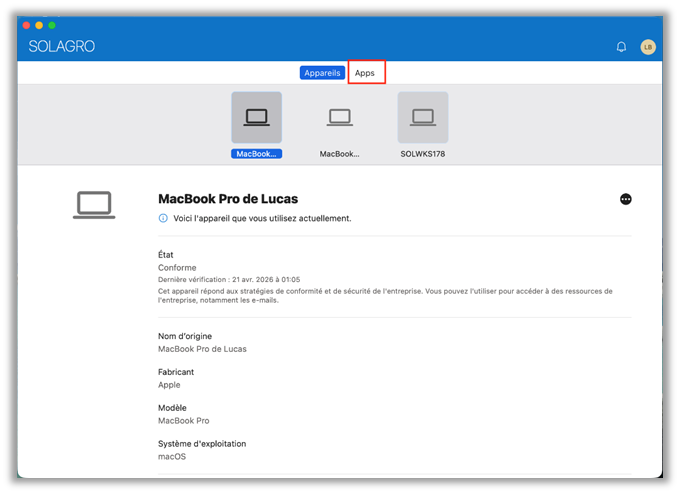Click the large laptop icon beside device name
680x494 pixels.
click(x=94, y=205)
